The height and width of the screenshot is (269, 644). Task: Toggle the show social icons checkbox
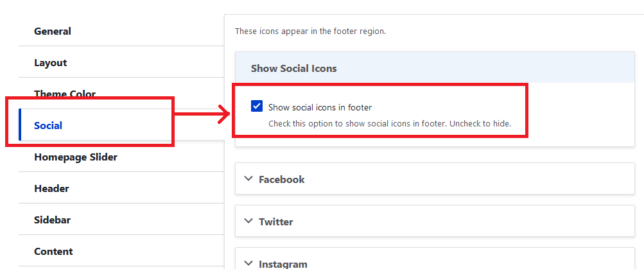point(257,107)
